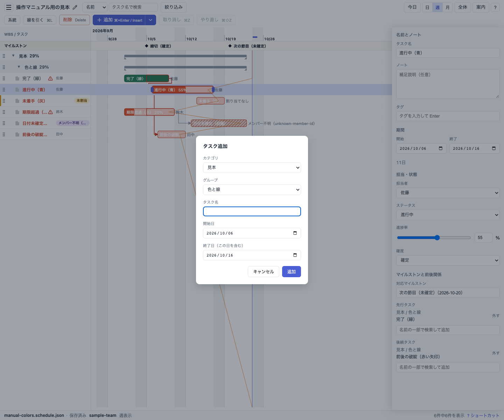Viewport: 504px width, 420px height.
Task: Switch to 日 view
Action: pyautogui.click(x=427, y=7)
